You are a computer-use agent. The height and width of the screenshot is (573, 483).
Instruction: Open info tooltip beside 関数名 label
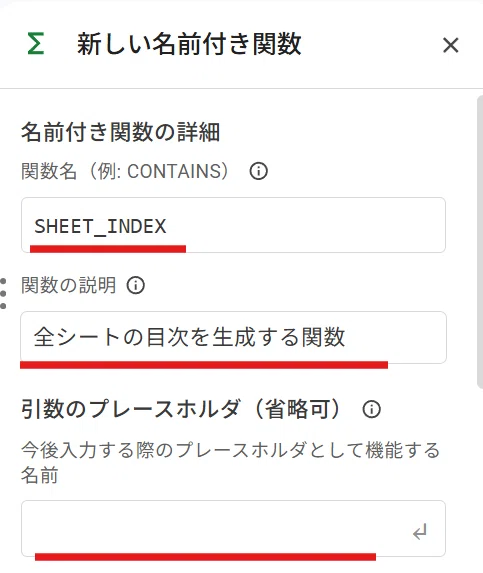click(259, 171)
